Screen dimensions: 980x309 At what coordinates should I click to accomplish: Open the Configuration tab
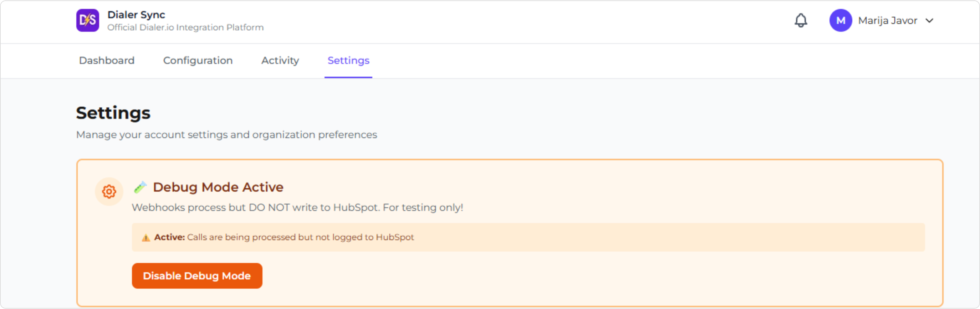pos(198,61)
